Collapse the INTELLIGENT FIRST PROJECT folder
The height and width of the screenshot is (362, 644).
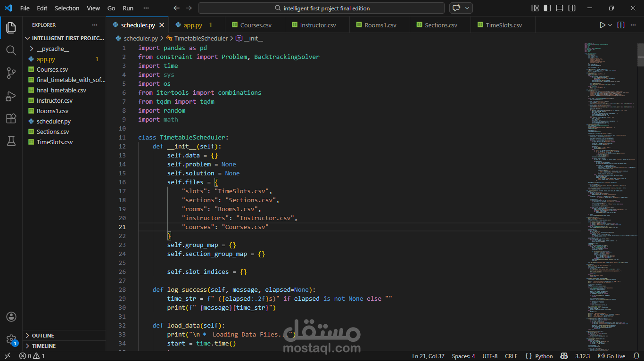pos(64,38)
